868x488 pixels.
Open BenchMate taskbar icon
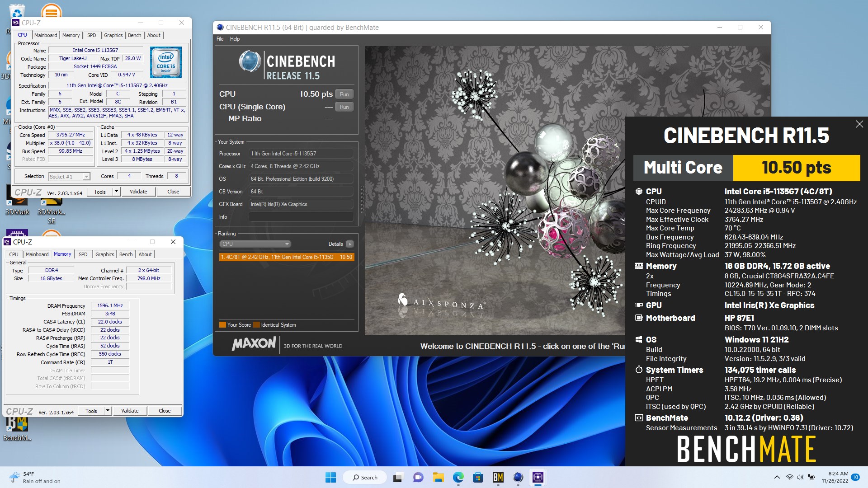pyautogui.click(x=498, y=477)
